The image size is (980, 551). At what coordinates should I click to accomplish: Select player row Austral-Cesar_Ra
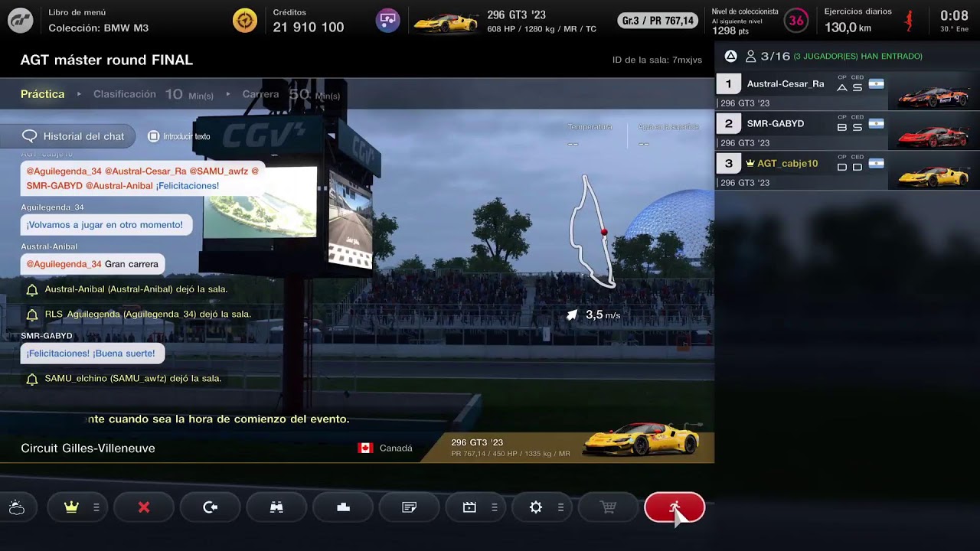click(x=848, y=91)
